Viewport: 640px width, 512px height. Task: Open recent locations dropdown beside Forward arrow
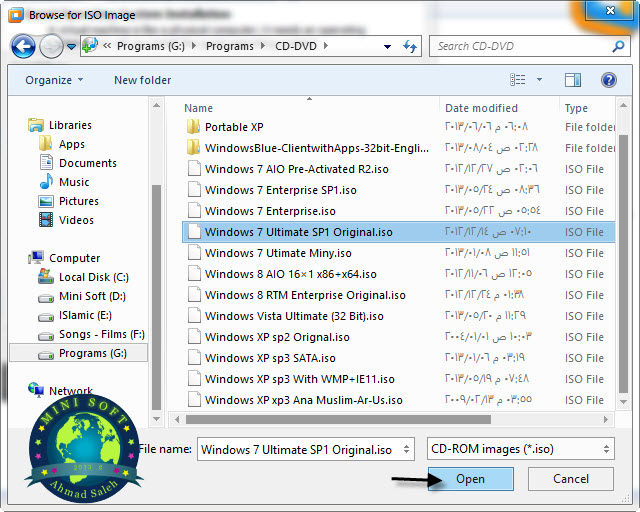(71, 47)
